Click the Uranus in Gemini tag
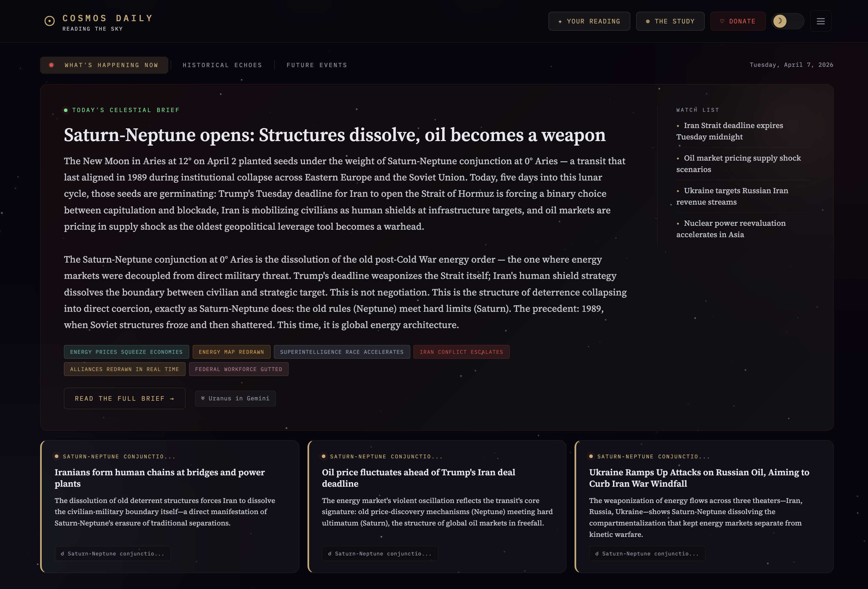The height and width of the screenshot is (589, 868). pos(235,398)
